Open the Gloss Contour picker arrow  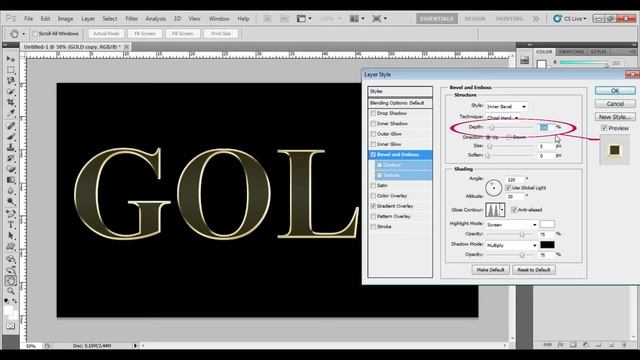[502, 210]
